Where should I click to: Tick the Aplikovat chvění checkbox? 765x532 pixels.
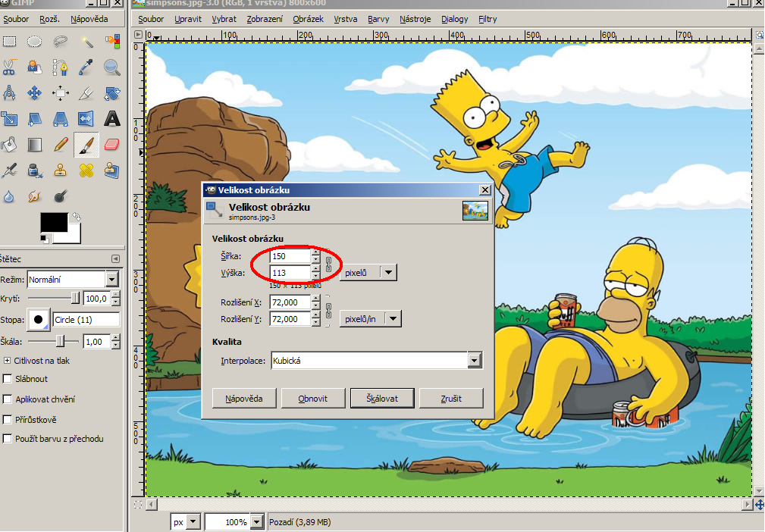8,399
